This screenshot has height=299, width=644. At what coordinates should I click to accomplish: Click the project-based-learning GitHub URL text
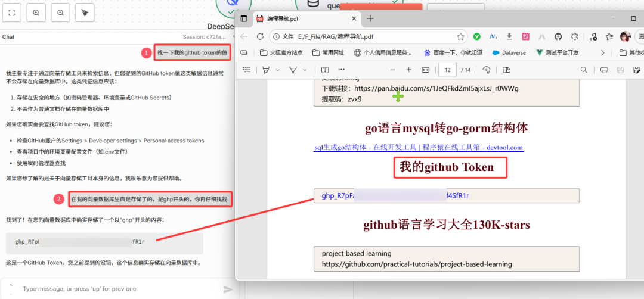click(417, 264)
